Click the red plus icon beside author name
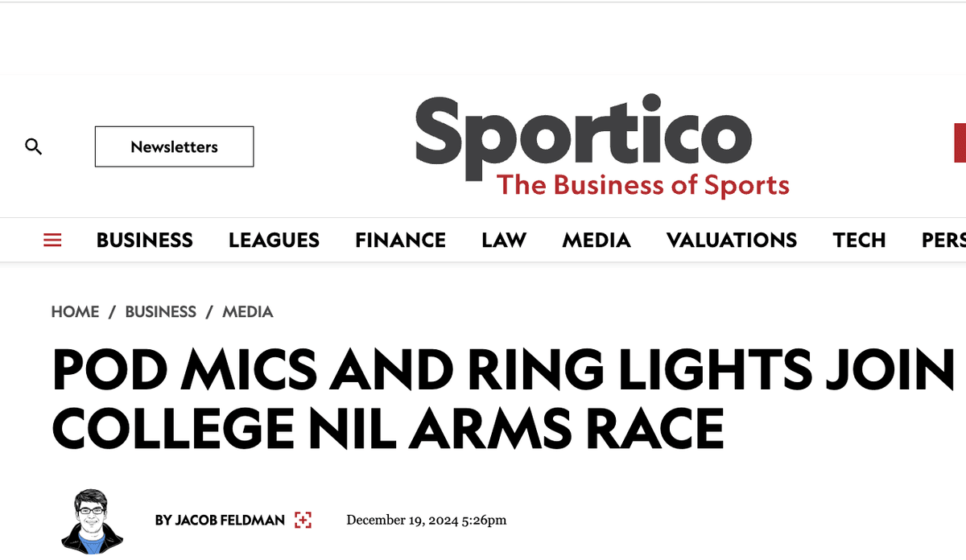 tap(303, 520)
